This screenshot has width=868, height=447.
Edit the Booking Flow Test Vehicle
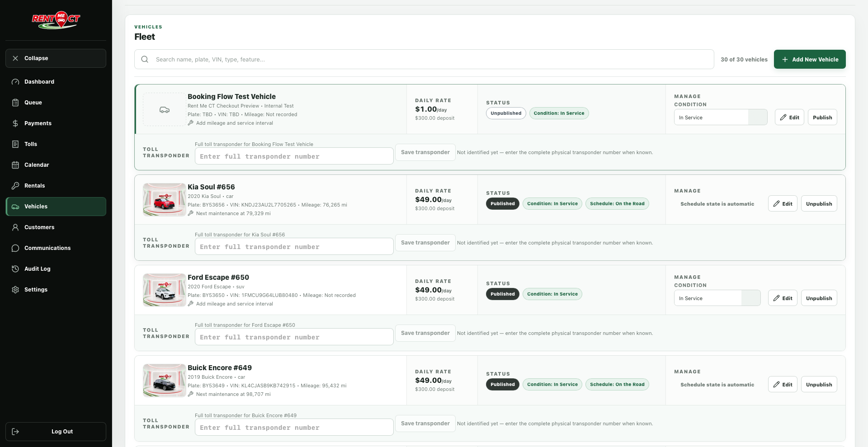789,118
